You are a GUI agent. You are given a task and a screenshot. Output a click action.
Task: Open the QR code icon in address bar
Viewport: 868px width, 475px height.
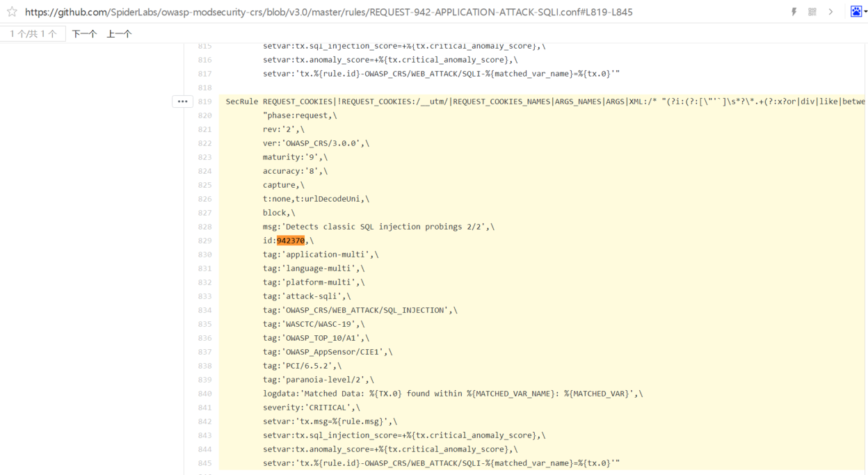tap(812, 12)
